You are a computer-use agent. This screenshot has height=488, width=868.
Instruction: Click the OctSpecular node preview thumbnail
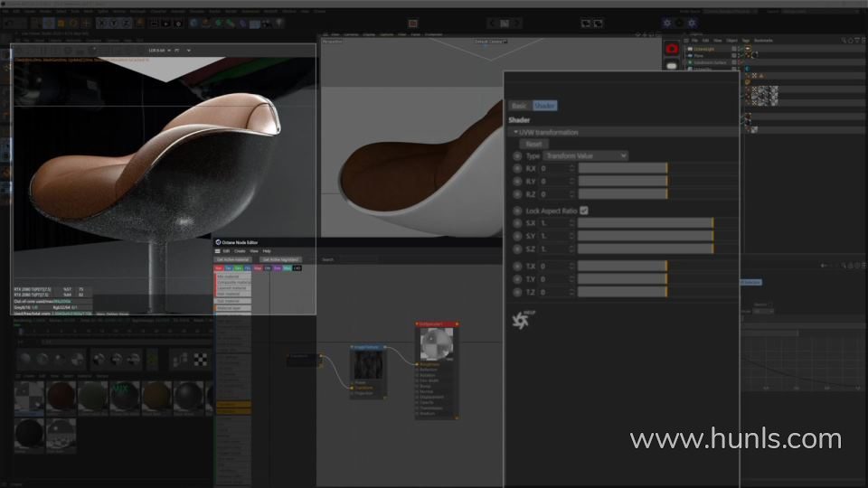pyautogui.click(x=437, y=343)
